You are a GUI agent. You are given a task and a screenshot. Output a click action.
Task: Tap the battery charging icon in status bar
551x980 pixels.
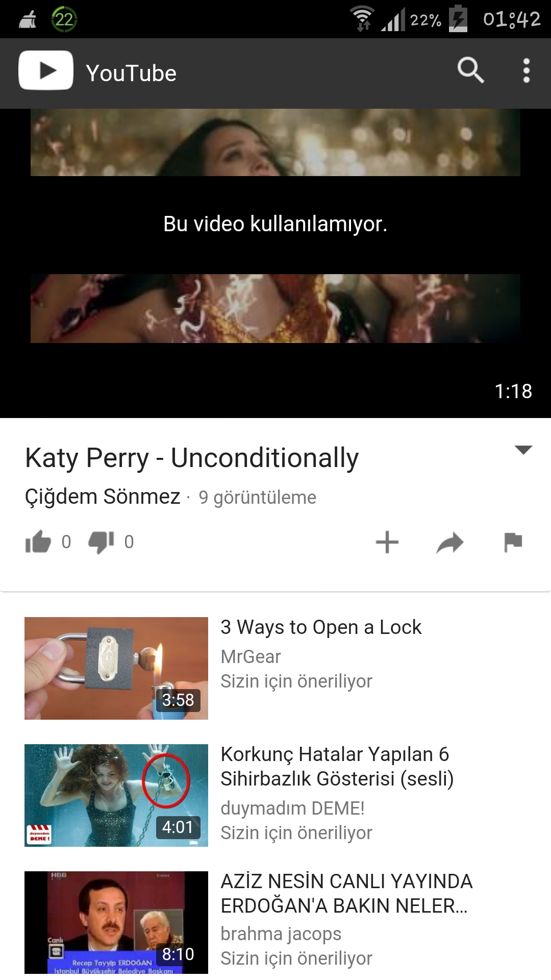point(458,19)
